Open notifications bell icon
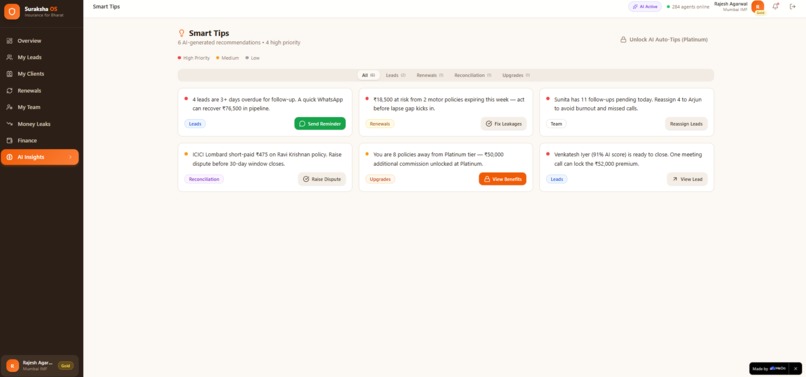The width and height of the screenshot is (806, 377). click(x=775, y=7)
